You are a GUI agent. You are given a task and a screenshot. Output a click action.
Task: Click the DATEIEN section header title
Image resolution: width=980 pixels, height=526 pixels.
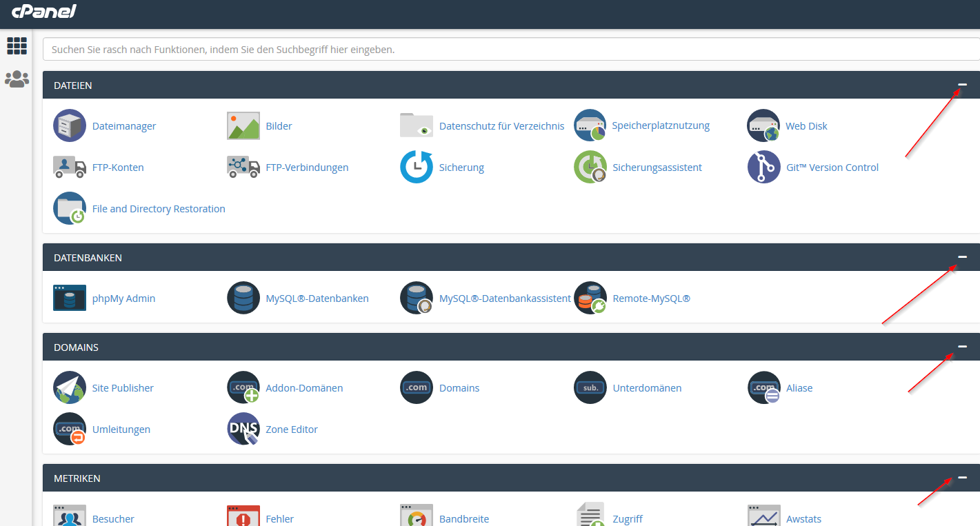[x=73, y=85]
